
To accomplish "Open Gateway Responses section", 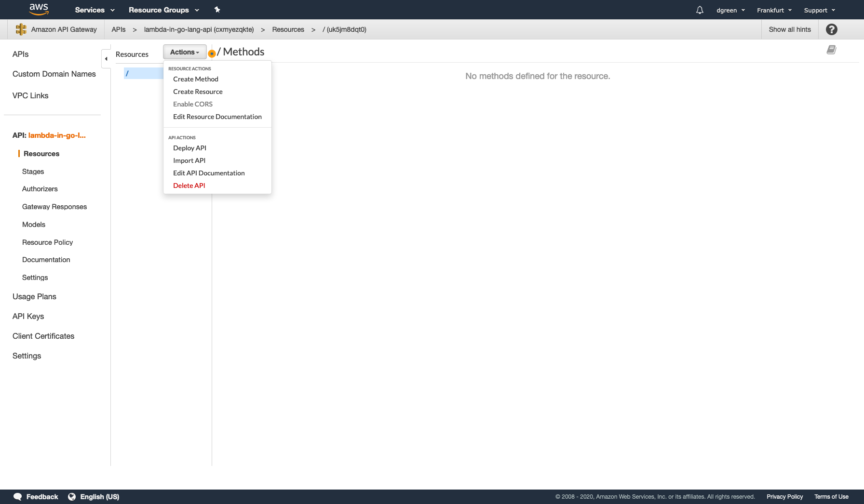I will pos(54,207).
